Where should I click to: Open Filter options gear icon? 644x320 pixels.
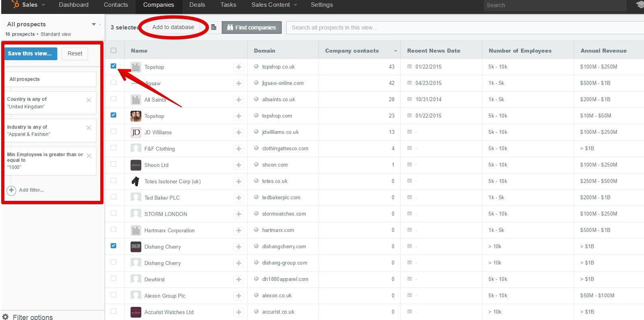[6, 317]
